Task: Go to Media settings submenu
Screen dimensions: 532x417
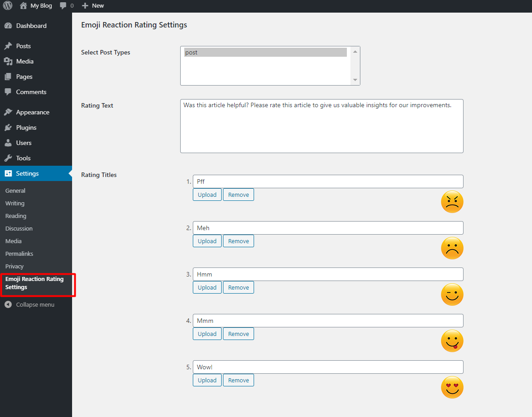Action: click(14, 241)
